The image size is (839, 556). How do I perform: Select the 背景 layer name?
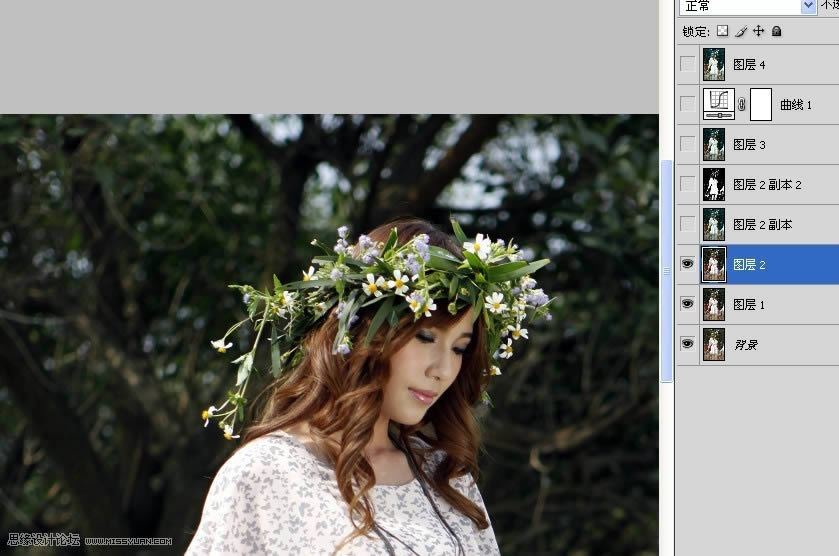pos(746,345)
